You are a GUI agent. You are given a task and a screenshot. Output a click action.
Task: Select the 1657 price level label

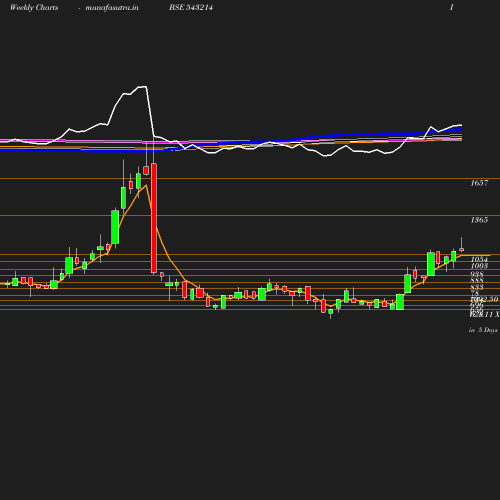479,183
